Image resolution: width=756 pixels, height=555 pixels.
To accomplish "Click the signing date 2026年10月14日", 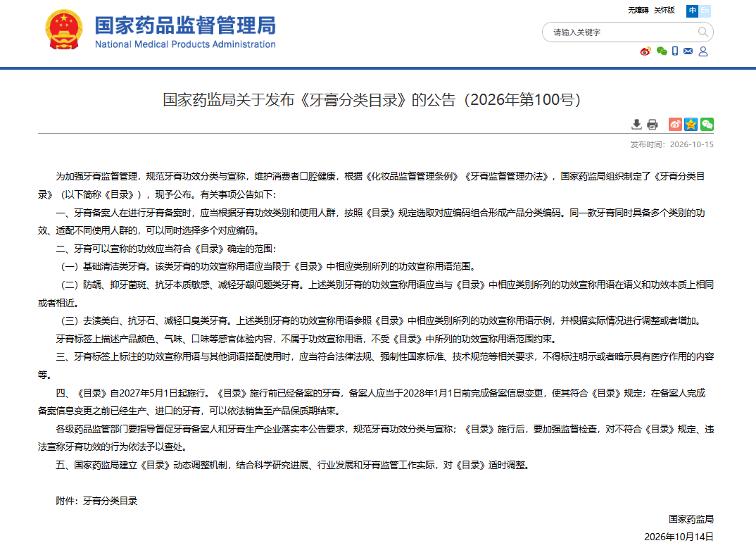I will (x=679, y=537).
